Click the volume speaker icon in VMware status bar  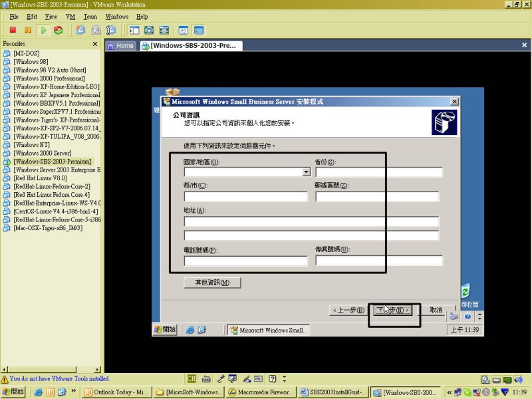coord(518,380)
